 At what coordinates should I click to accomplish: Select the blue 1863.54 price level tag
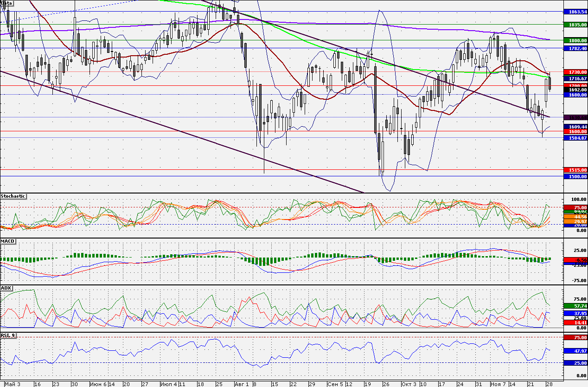[575, 12]
